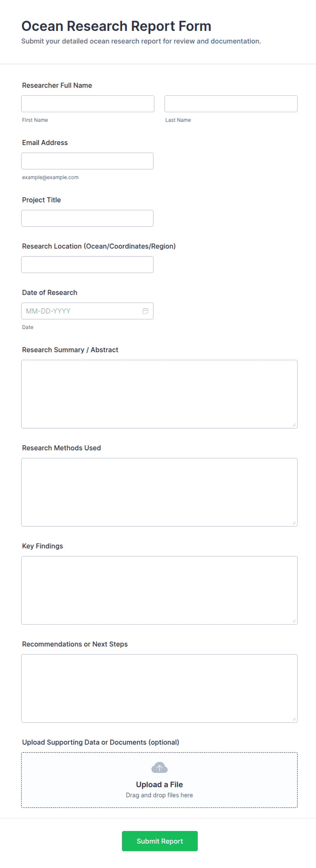Focus the Email Address field
Image resolution: width=316 pixels, height=868 pixels.
click(x=87, y=161)
